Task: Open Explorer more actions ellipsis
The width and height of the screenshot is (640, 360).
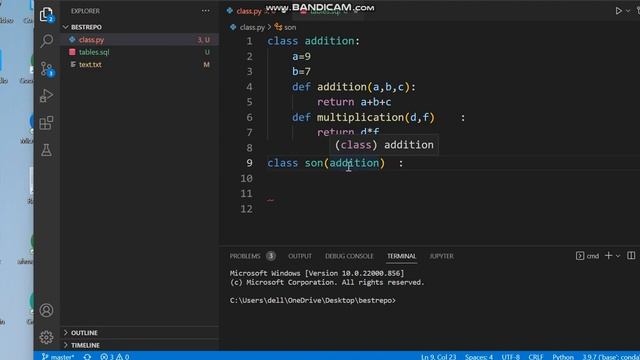Action: click(206, 11)
